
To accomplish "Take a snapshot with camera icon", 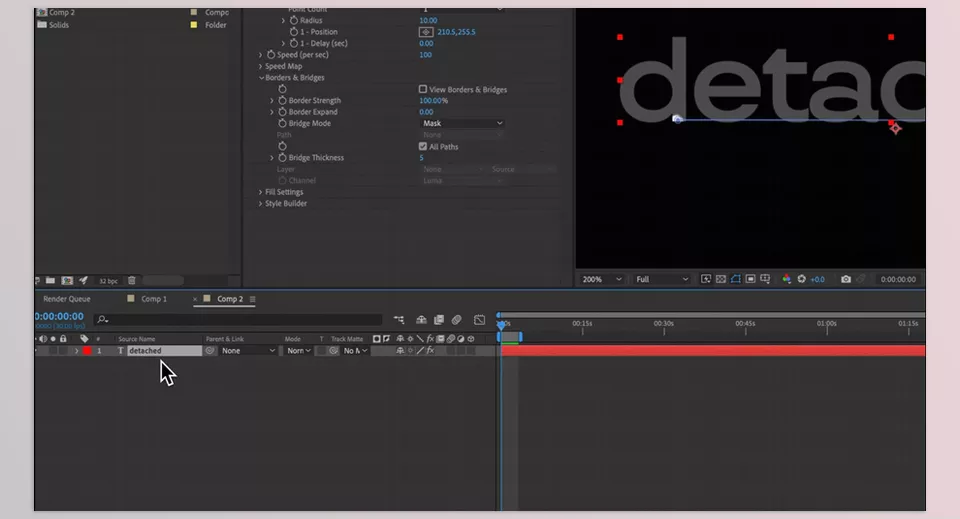I will (846, 279).
